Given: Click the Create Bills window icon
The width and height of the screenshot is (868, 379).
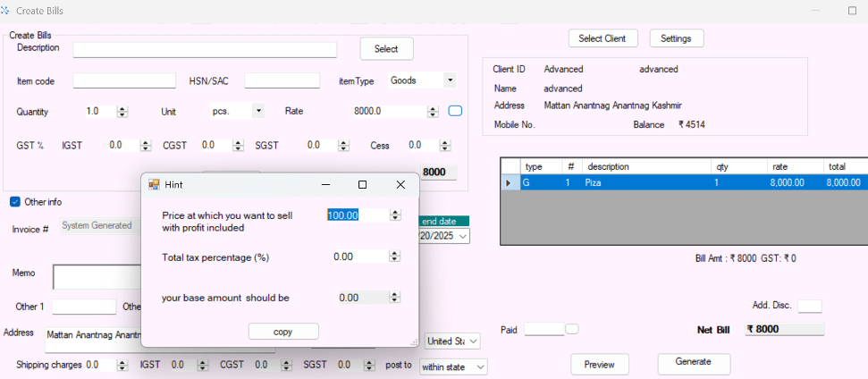Looking at the screenshot, I should (5, 10).
